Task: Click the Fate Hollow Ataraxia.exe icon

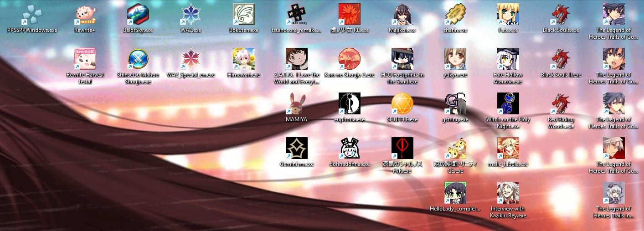Action: (508, 59)
